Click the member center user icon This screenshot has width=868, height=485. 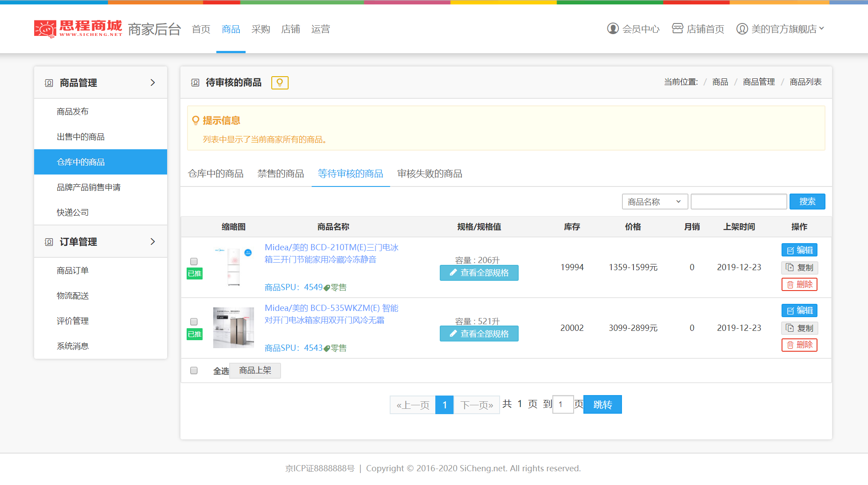(x=613, y=29)
